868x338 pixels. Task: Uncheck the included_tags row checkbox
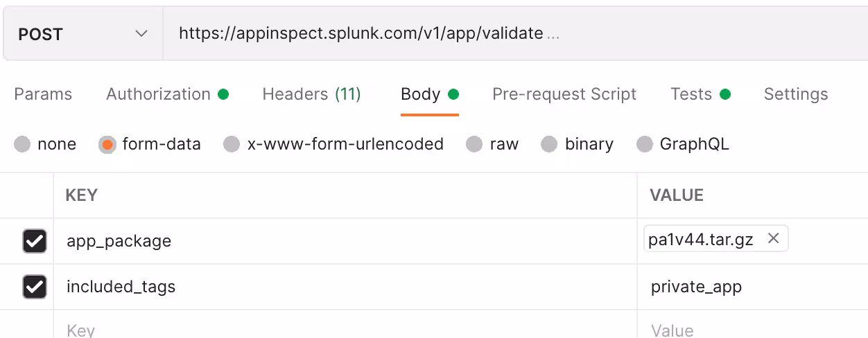coord(35,287)
